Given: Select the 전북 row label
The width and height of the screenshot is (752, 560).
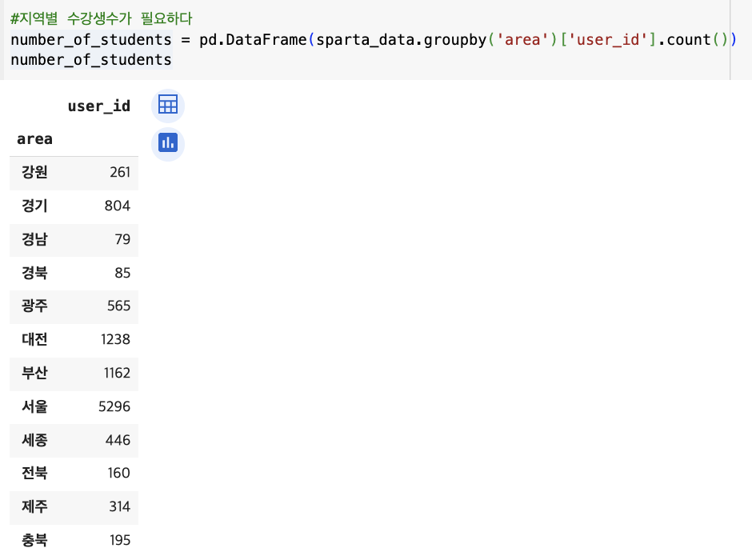Looking at the screenshot, I should pos(34,473).
